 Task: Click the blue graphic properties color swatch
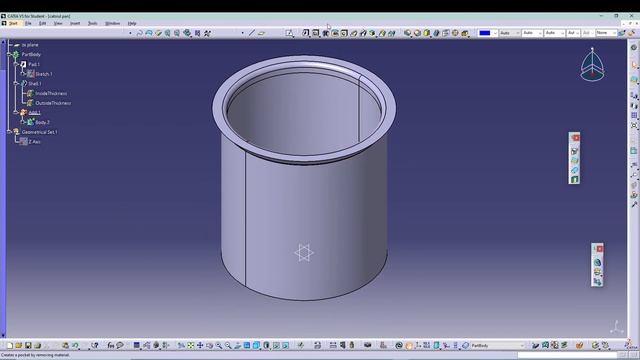point(484,33)
